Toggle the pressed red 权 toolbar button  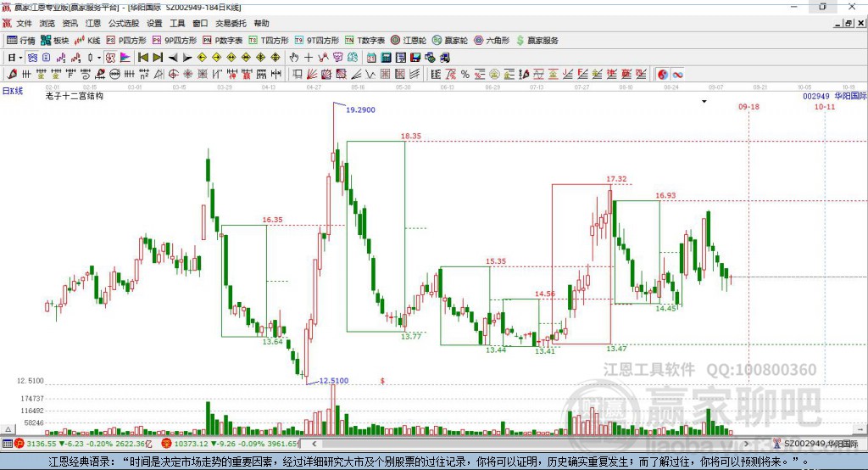[x=110, y=58]
